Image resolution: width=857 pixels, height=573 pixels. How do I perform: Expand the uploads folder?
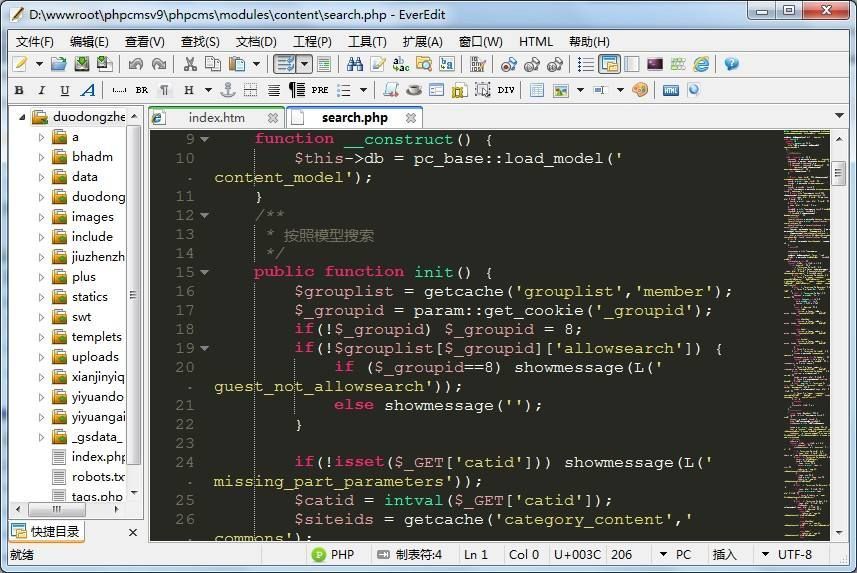(41, 357)
